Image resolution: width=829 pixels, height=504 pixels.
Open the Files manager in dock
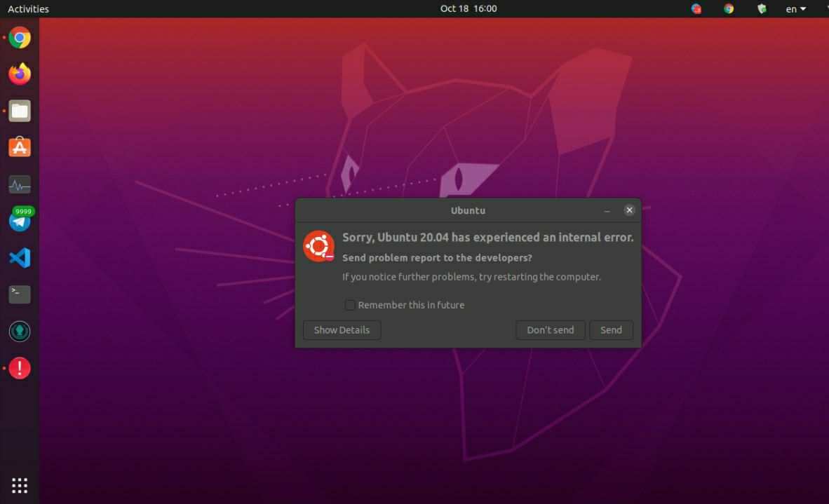pyautogui.click(x=20, y=111)
